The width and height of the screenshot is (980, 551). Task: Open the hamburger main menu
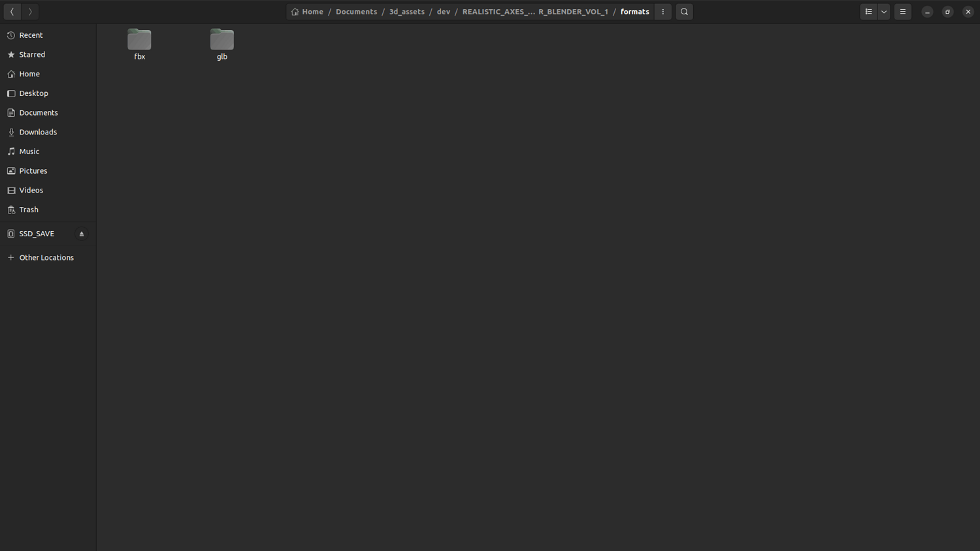pos(903,12)
